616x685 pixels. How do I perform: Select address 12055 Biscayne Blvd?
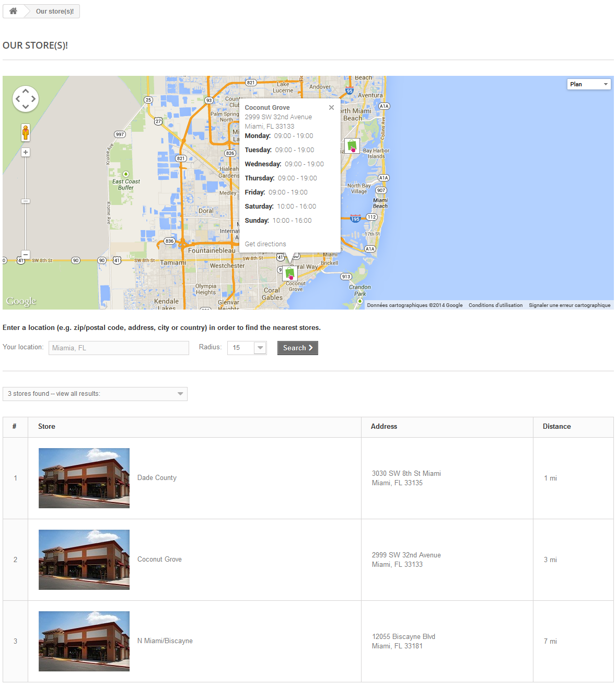(x=403, y=636)
